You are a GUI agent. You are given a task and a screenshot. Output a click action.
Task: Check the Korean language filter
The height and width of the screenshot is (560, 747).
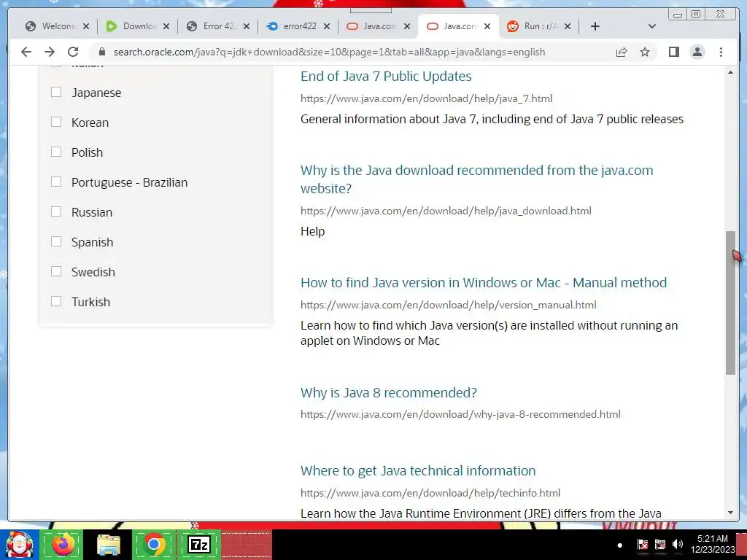coord(56,122)
